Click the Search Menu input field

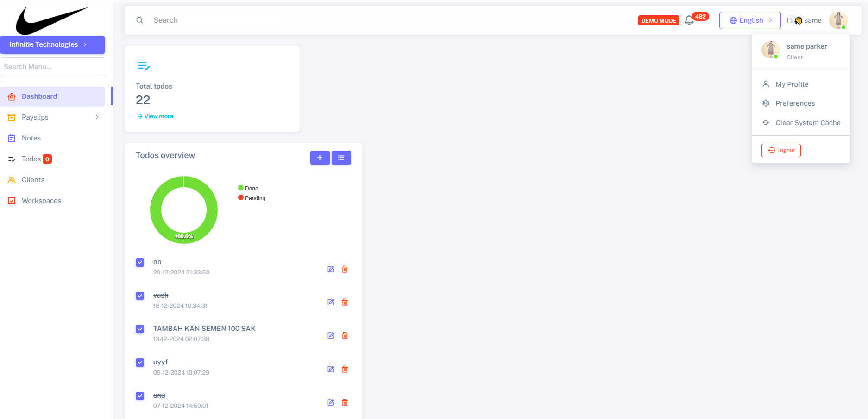(x=52, y=67)
